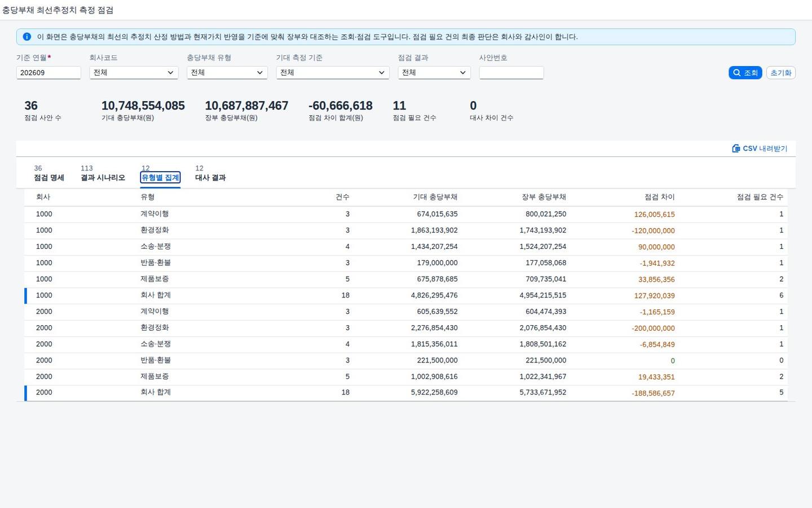Click the 건수 column header
The image size is (812, 508).
342,197
